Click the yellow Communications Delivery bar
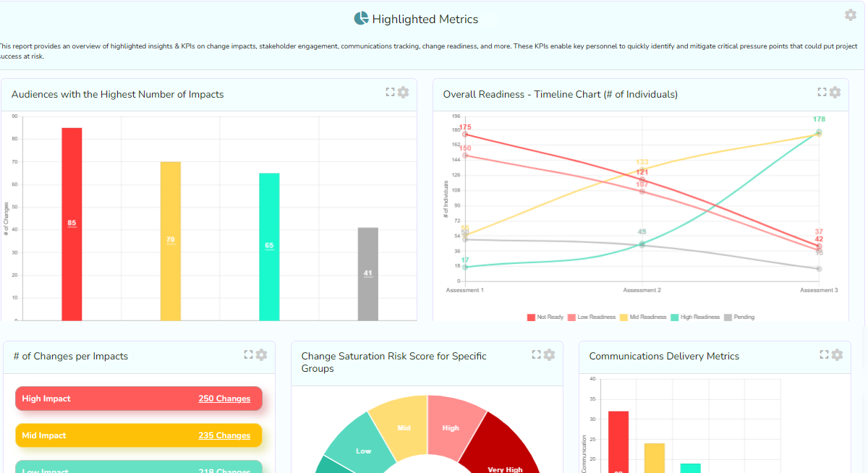The width and height of the screenshot is (868, 473). coord(655,458)
